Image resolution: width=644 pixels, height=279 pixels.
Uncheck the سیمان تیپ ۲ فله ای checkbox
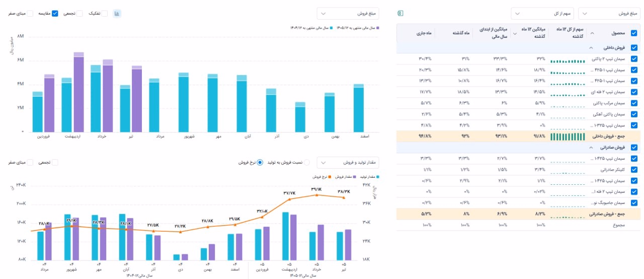(x=634, y=92)
